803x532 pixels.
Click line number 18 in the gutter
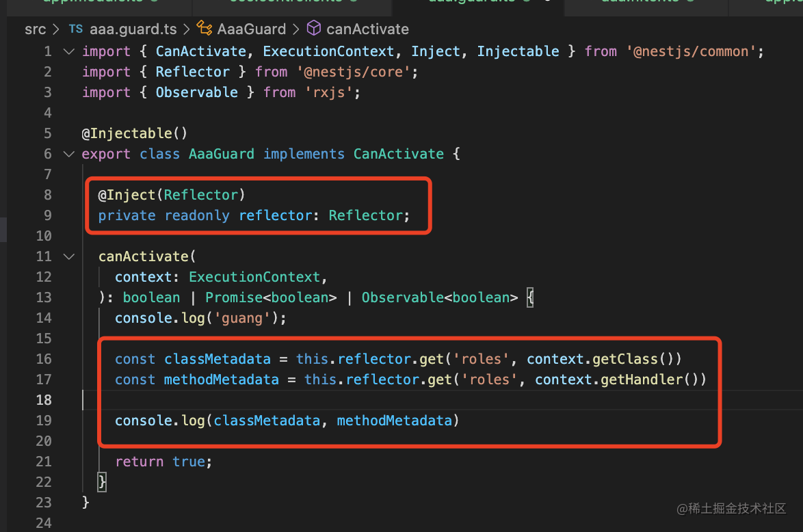[43, 400]
